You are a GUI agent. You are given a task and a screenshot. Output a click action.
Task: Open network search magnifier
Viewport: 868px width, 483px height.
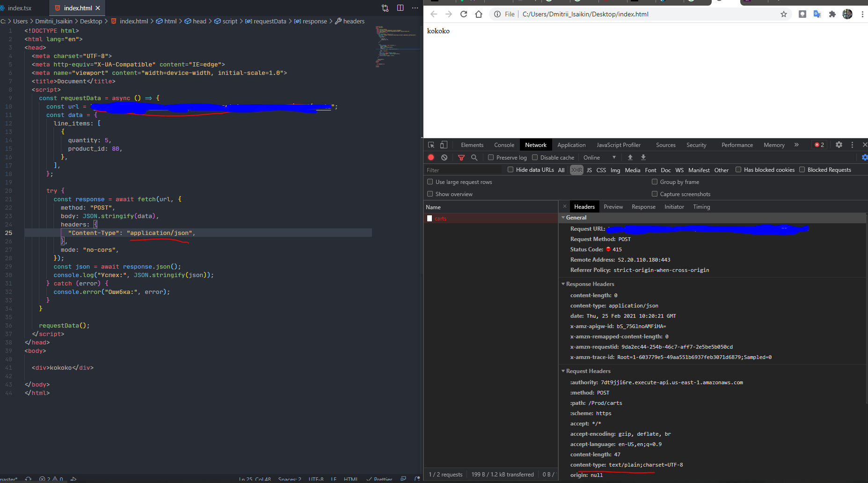(474, 158)
